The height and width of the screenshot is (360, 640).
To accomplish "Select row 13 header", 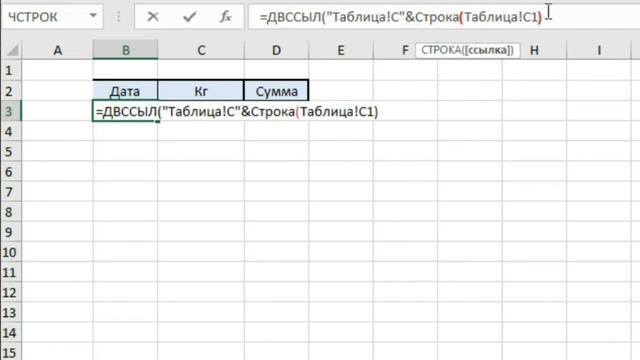I will 11,313.
